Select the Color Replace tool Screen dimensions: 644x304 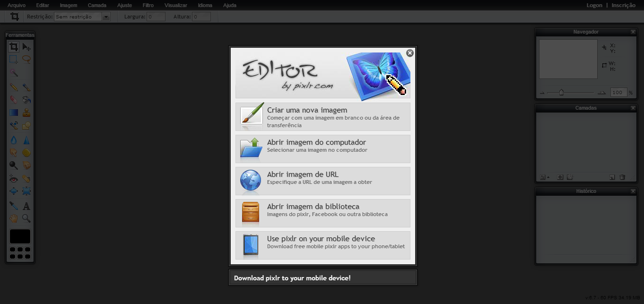click(x=14, y=126)
